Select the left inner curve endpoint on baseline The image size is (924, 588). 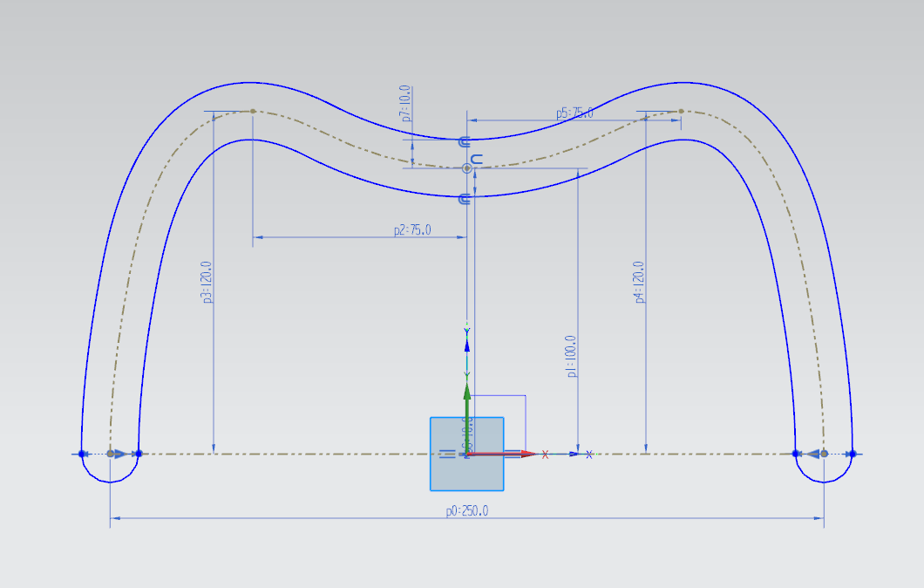[139, 454]
